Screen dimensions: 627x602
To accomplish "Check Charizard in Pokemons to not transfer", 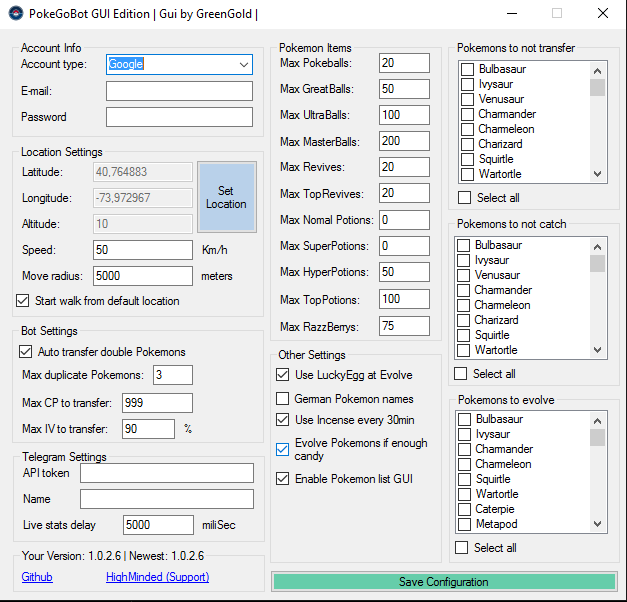I will [467, 144].
